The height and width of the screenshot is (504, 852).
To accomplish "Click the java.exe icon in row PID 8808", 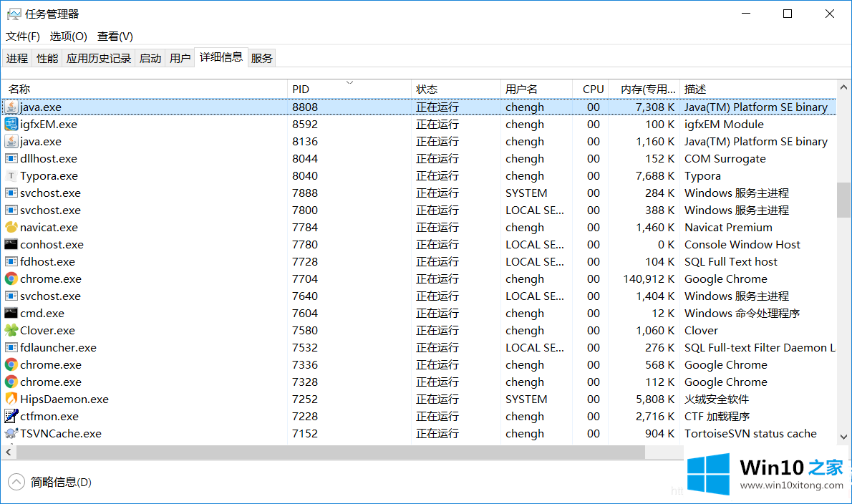I will pos(11,107).
